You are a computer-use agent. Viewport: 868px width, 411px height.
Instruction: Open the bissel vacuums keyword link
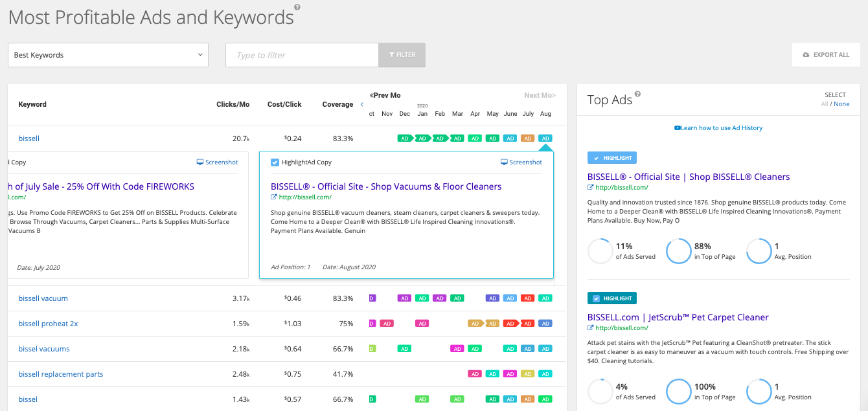tap(44, 349)
